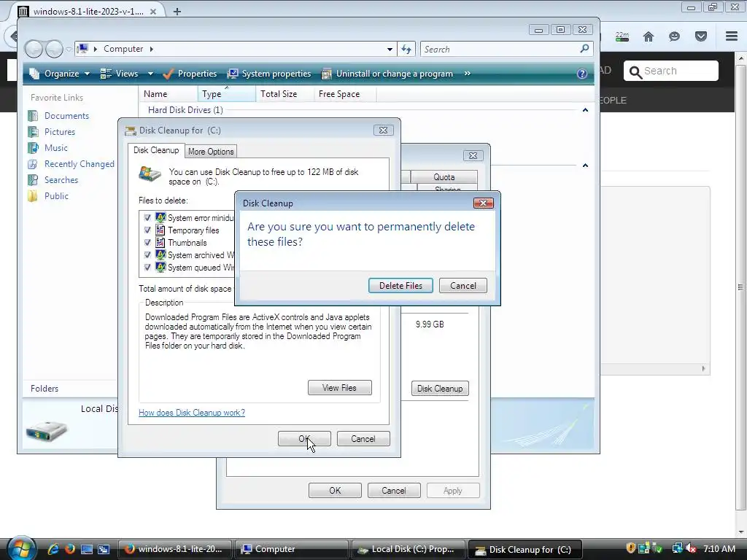Image resolution: width=747 pixels, height=560 pixels.
Task: Click the Music folder icon
Action: [x=33, y=148]
